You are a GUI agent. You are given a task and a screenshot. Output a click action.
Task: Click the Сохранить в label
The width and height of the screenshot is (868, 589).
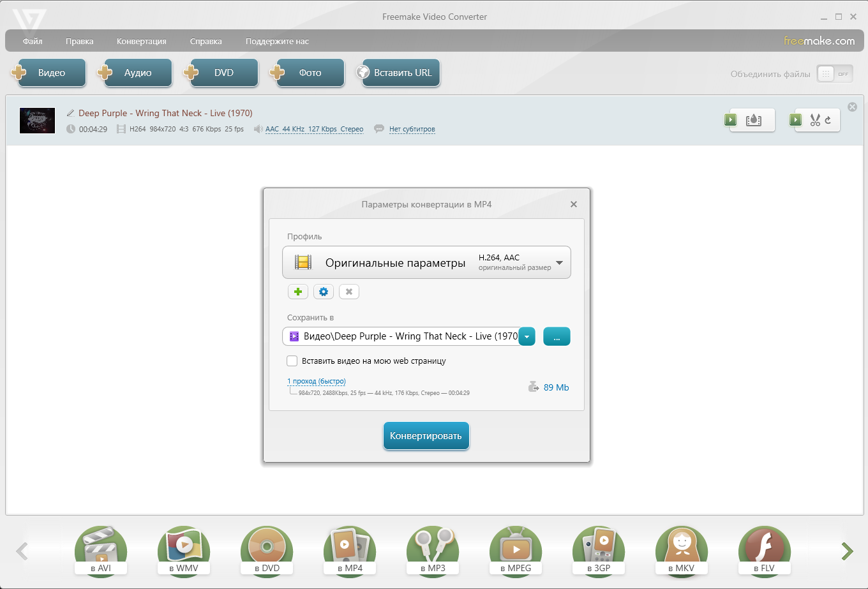pyautogui.click(x=310, y=317)
